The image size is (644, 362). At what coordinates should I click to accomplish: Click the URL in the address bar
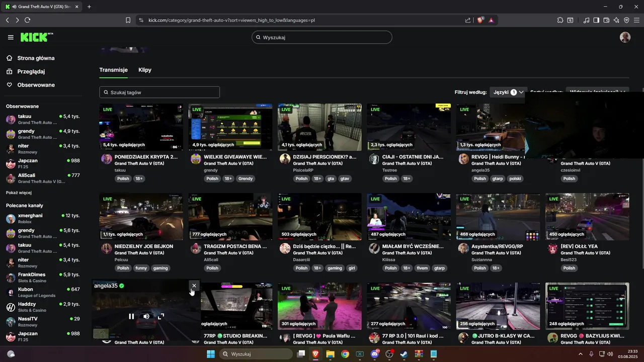click(231, 20)
